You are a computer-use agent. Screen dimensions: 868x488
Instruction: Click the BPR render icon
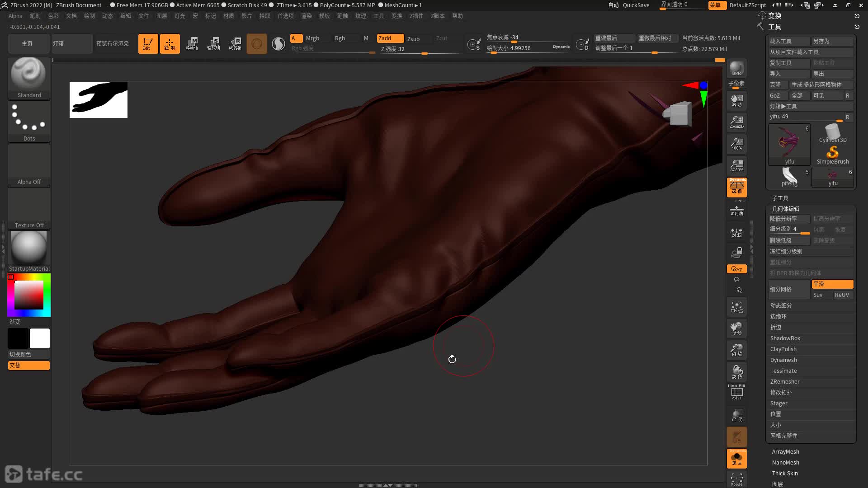tap(736, 68)
